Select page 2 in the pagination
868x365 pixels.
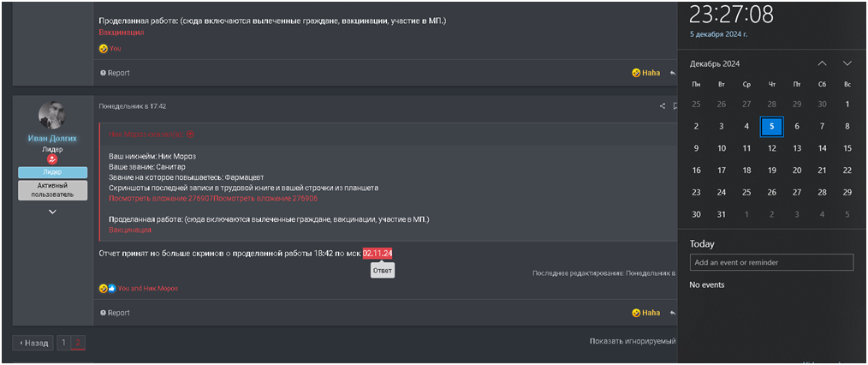[x=78, y=343]
